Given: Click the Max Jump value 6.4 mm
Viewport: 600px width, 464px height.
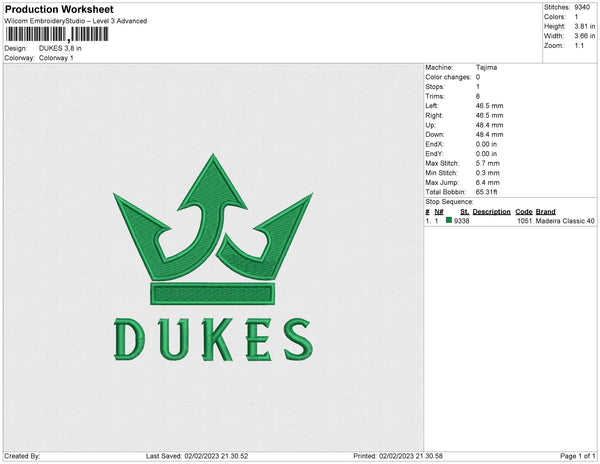Looking at the screenshot, I should point(488,182).
